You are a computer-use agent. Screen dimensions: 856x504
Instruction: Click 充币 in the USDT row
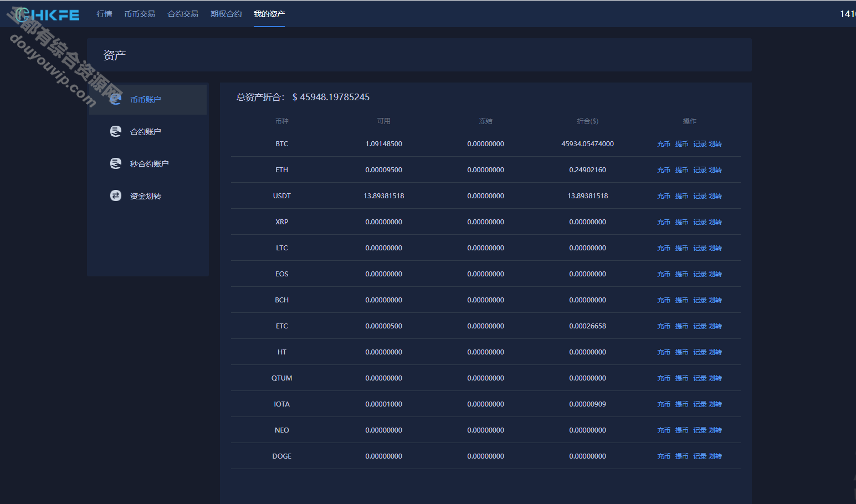664,196
